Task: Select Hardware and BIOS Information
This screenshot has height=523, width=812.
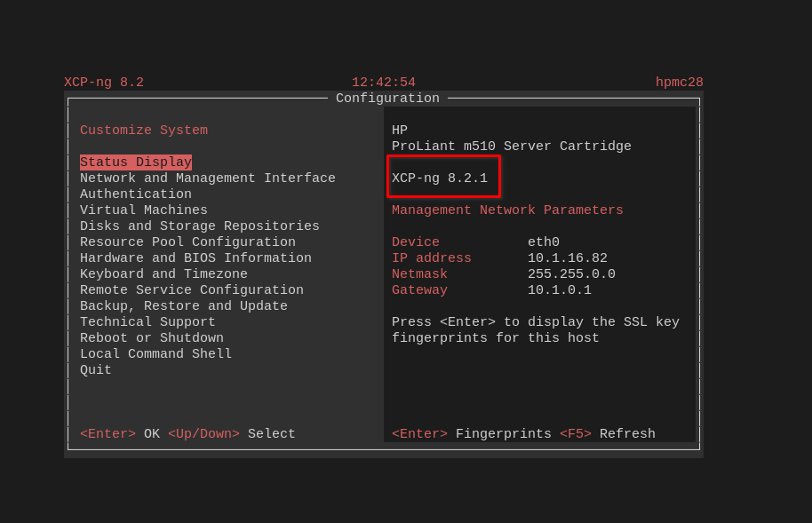Action: 195,258
